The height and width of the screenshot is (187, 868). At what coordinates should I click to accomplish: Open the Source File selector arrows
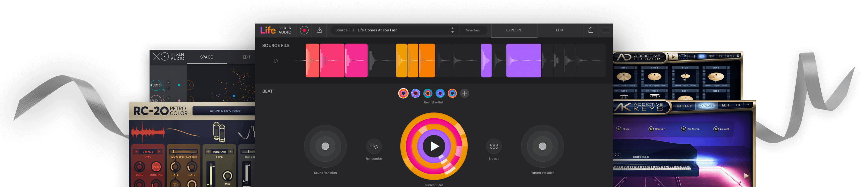coord(452,30)
